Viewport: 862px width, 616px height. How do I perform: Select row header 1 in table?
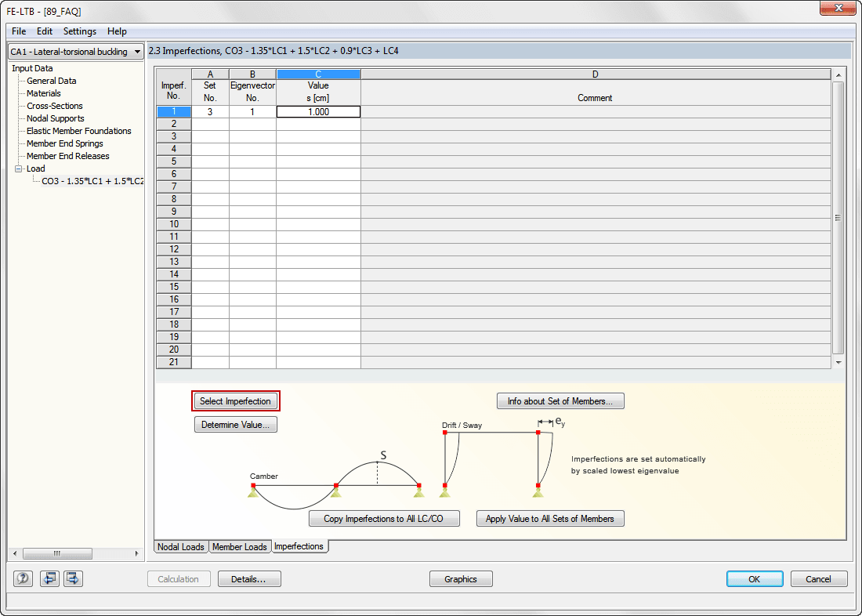pyautogui.click(x=174, y=111)
